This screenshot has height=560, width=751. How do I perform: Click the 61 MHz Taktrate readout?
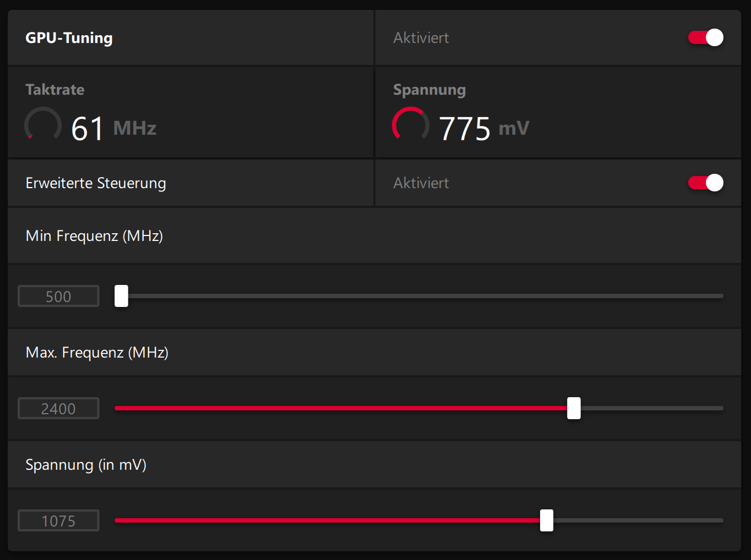[x=113, y=128]
